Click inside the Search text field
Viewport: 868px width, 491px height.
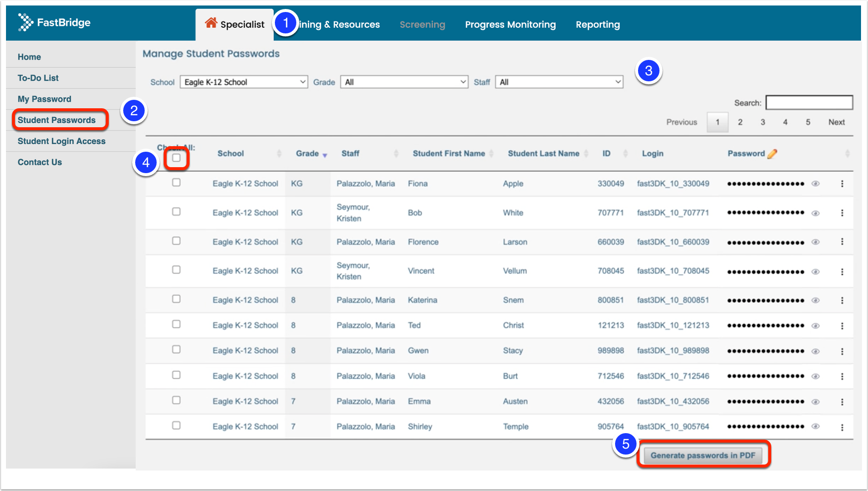coord(809,103)
